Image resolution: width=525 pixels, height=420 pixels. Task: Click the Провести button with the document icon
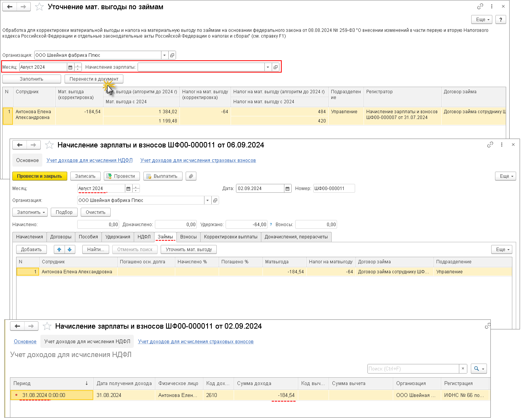click(x=121, y=176)
